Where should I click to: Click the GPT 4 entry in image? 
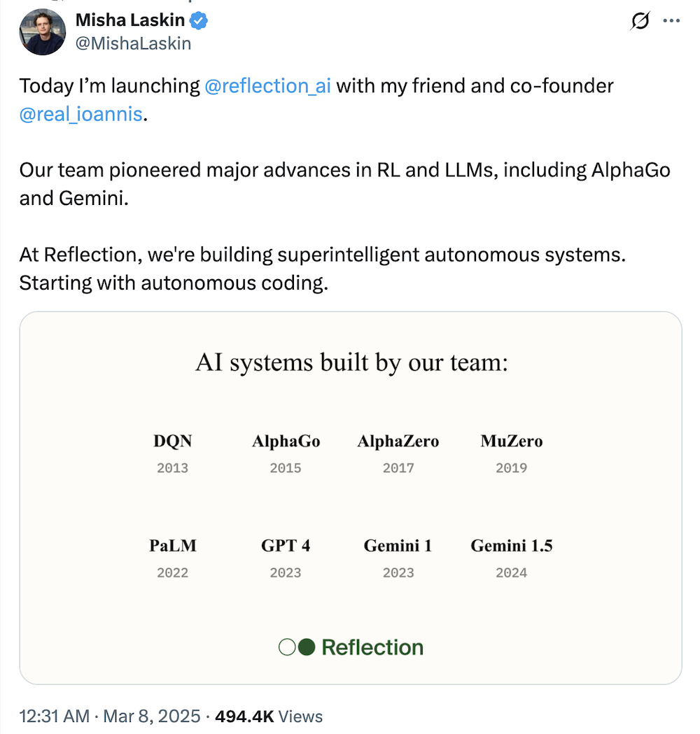(286, 558)
